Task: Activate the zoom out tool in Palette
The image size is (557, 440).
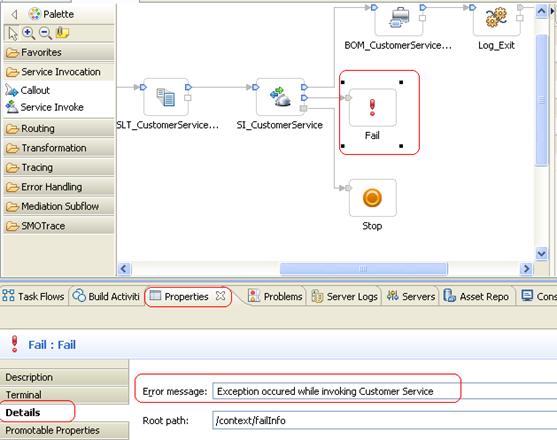Action: click(x=45, y=33)
